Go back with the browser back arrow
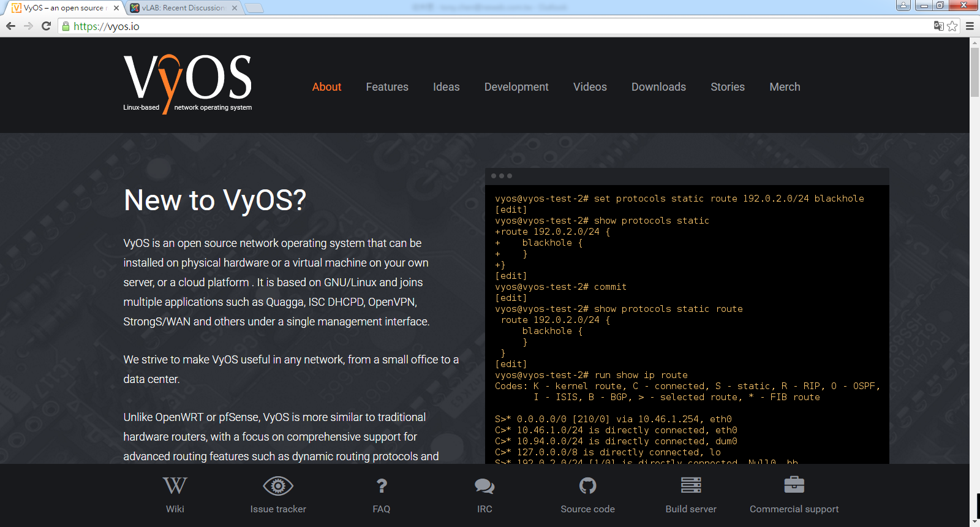The width and height of the screenshot is (980, 527). [10, 26]
